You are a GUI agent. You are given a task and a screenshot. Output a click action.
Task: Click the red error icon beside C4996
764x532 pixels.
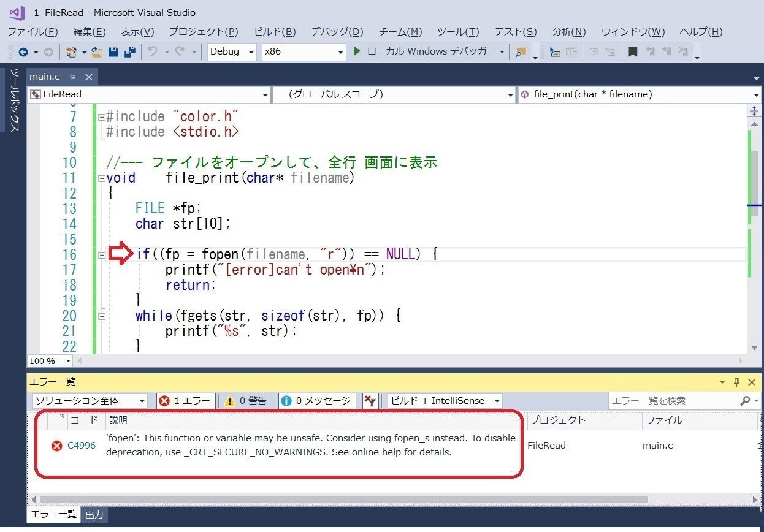click(56, 446)
